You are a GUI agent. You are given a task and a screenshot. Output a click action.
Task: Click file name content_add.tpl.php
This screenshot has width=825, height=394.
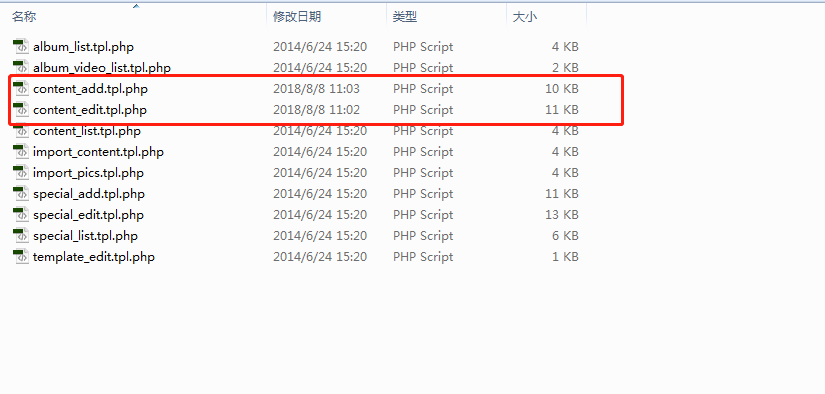pos(90,89)
